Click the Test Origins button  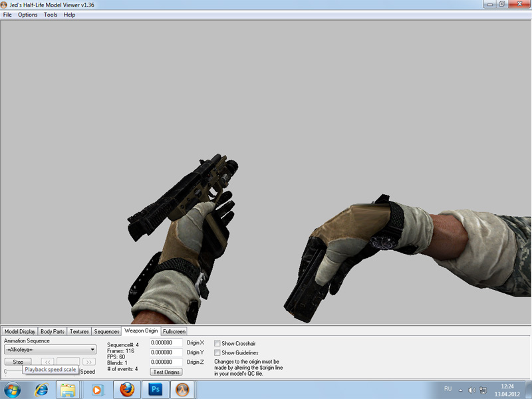pos(166,372)
